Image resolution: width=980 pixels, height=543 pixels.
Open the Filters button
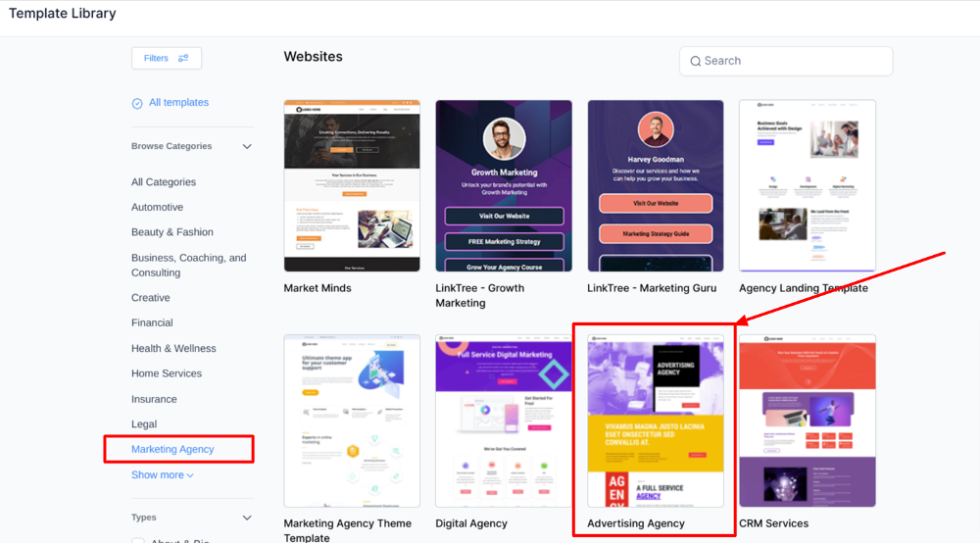click(167, 58)
